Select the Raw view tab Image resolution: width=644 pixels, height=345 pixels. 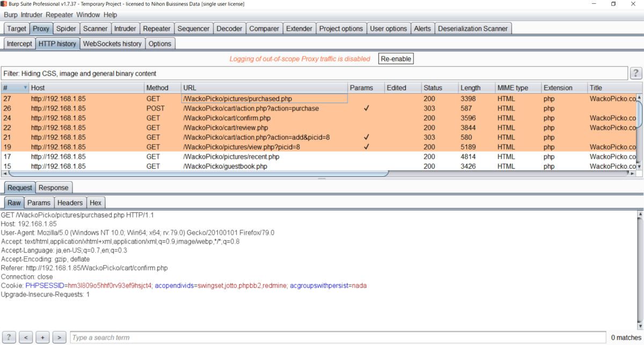(14, 203)
